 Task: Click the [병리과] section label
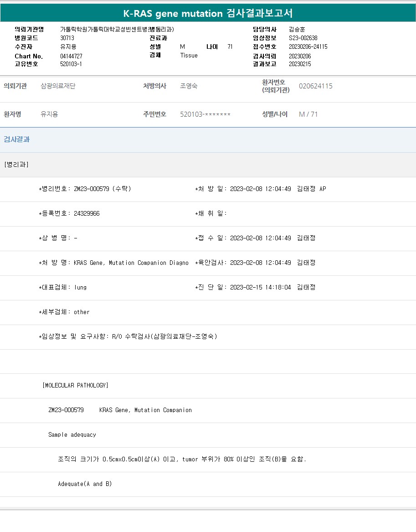pos(16,165)
